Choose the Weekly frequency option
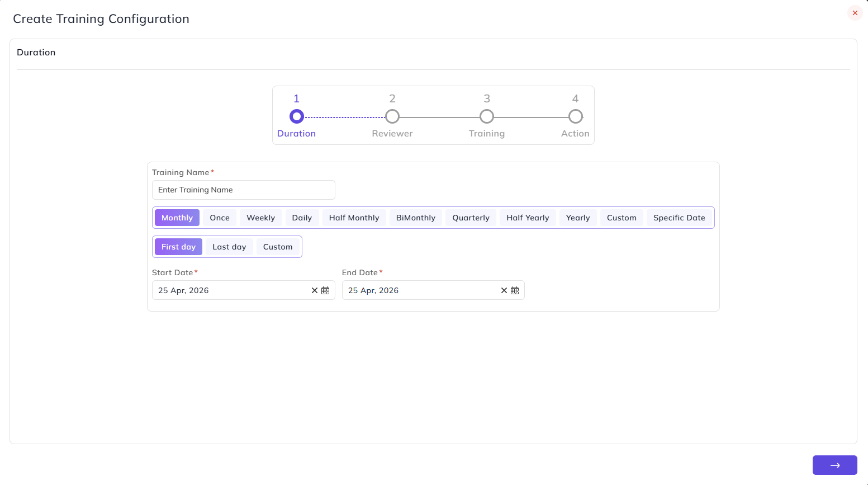868x485 pixels. pyautogui.click(x=261, y=218)
